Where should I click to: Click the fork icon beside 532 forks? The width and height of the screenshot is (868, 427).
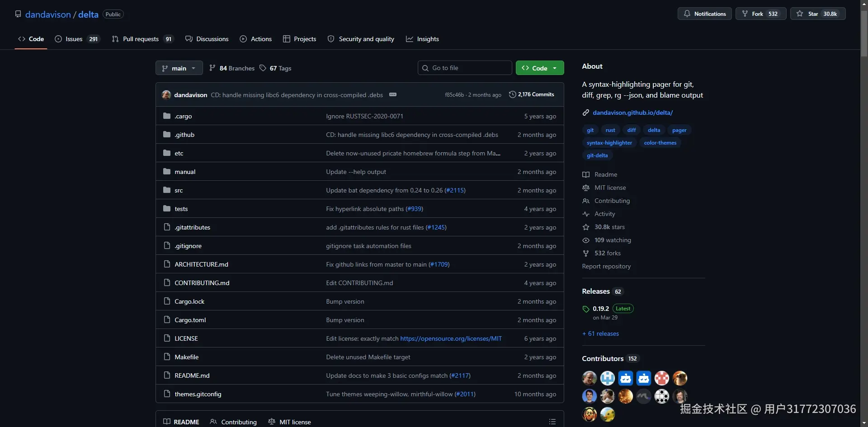pos(586,253)
